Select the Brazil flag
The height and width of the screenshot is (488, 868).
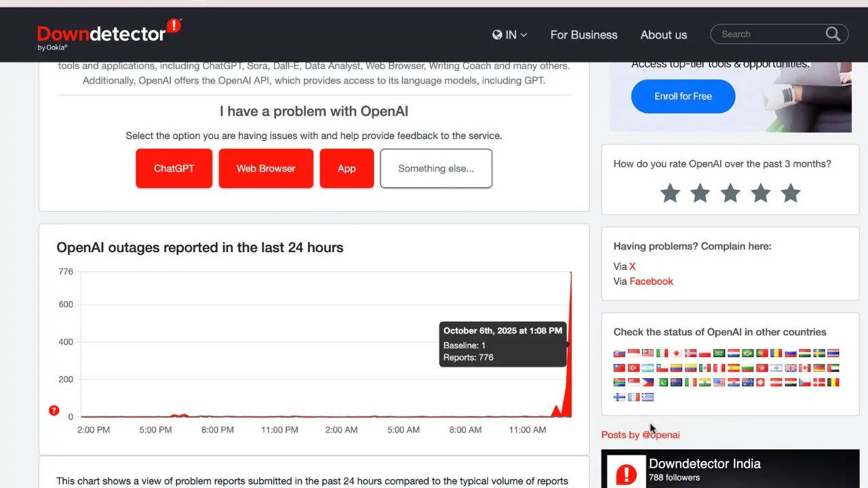(x=747, y=353)
